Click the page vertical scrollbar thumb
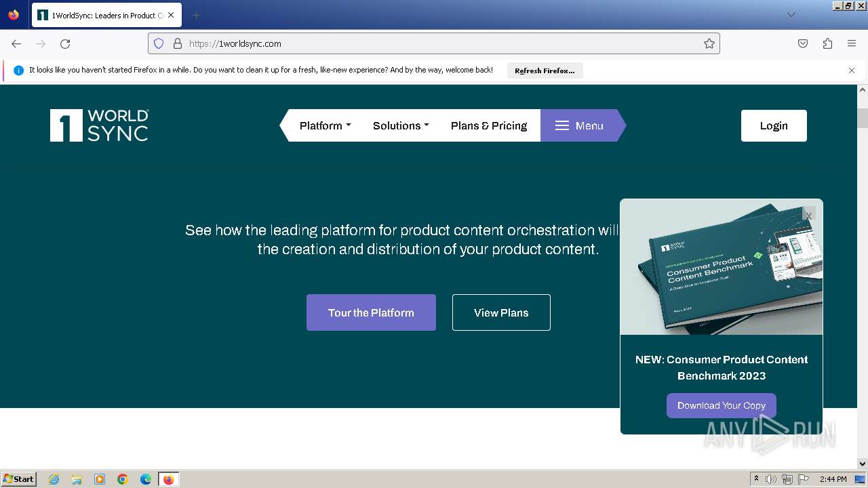 (863, 118)
